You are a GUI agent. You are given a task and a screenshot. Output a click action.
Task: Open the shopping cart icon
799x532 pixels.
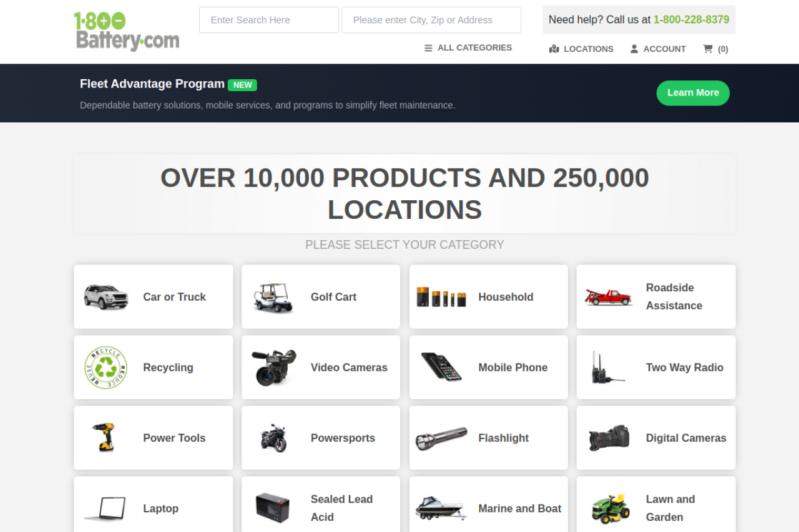708,49
